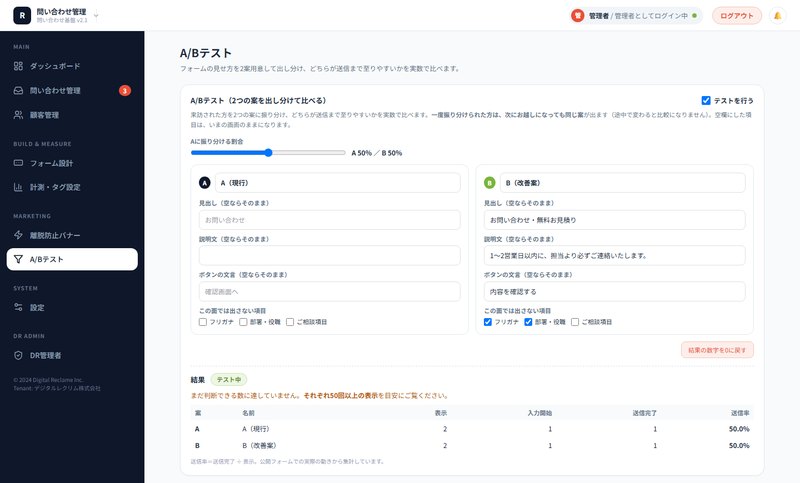Go to 顧客管理 page
The image size is (800, 483).
(x=72, y=115)
